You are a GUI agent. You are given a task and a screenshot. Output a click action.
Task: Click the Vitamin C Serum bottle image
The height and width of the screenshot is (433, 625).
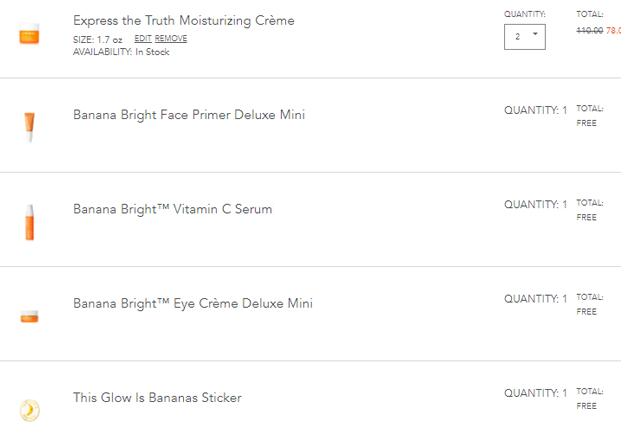29,222
